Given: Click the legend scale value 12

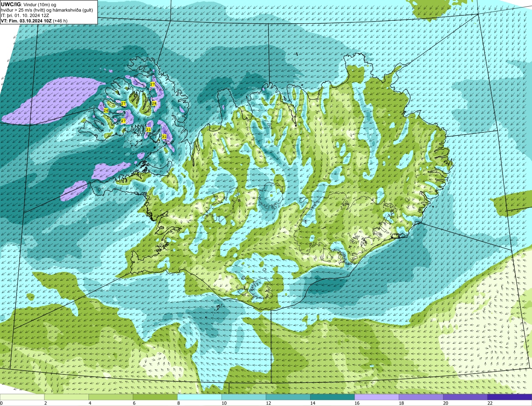Looking at the screenshot, I should 268,403.
